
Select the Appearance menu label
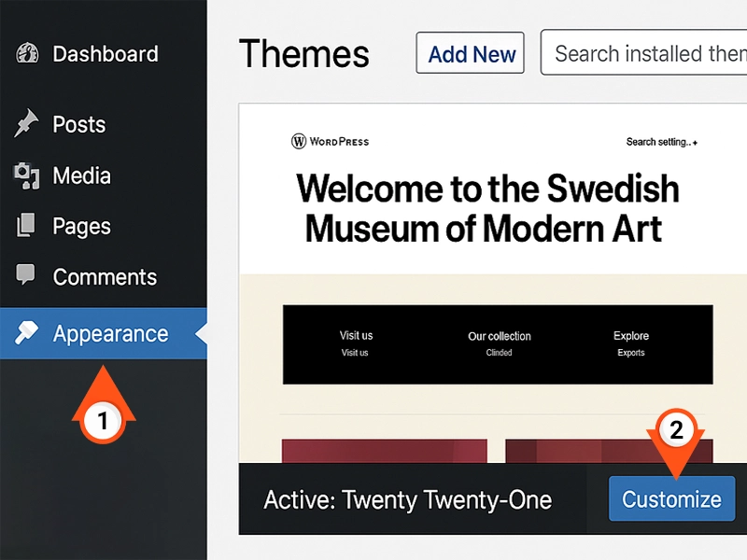[x=110, y=334]
